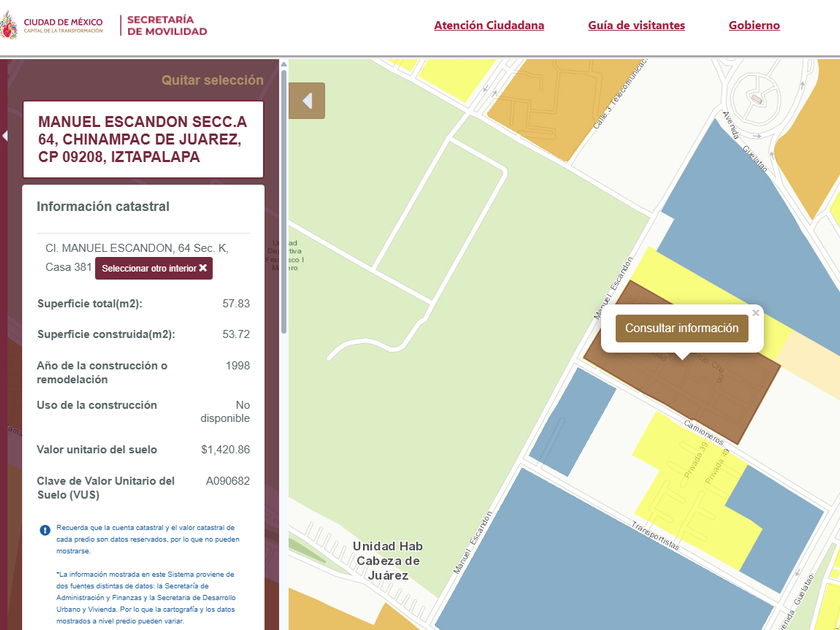840x630 pixels.
Task: Click the Valor unitario del suelo value $1,420.86
Action: click(x=225, y=450)
